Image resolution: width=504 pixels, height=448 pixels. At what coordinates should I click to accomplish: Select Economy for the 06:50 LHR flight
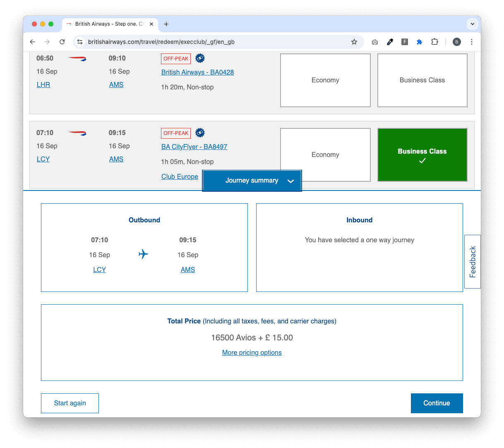click(325, 80)
